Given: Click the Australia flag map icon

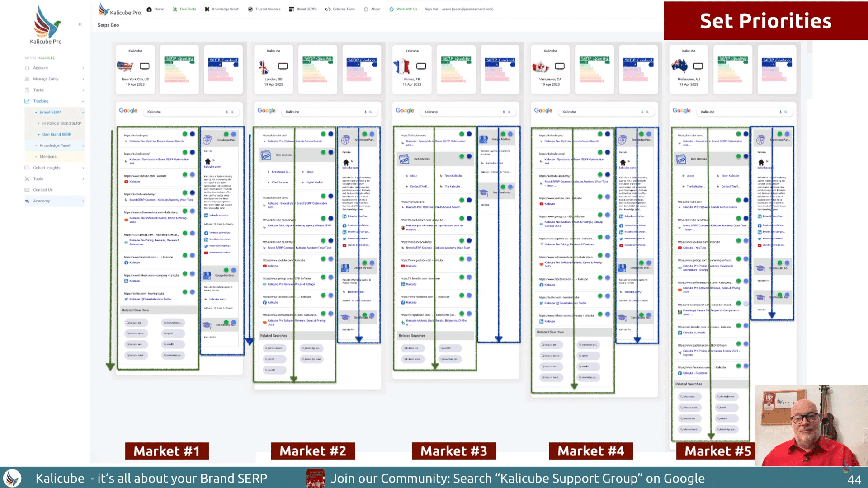Looking at the screenshot, I should coord(679,66).
